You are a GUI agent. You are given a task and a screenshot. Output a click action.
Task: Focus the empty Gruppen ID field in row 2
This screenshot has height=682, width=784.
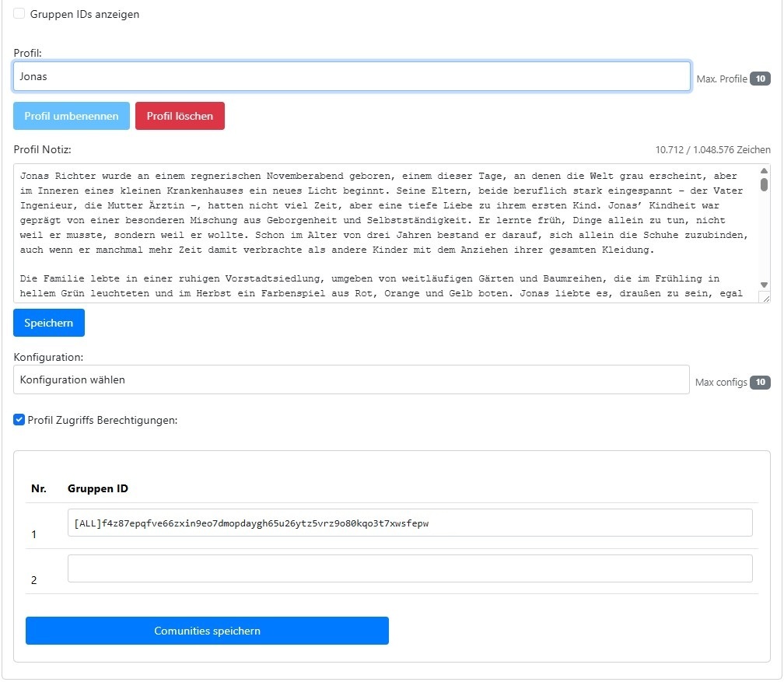pos(410,568)
